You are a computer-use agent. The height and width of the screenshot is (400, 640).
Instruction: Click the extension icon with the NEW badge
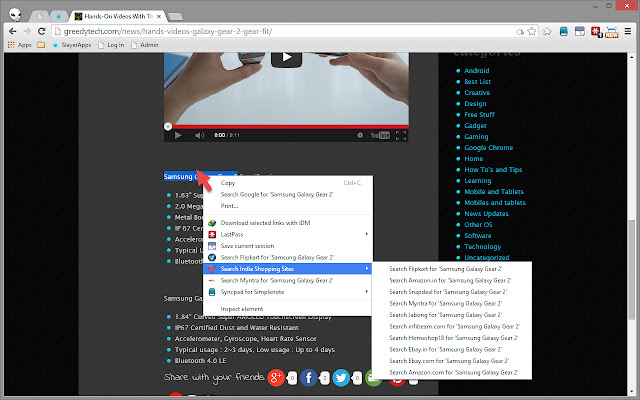pyautogui.click(x=612, y=32)
